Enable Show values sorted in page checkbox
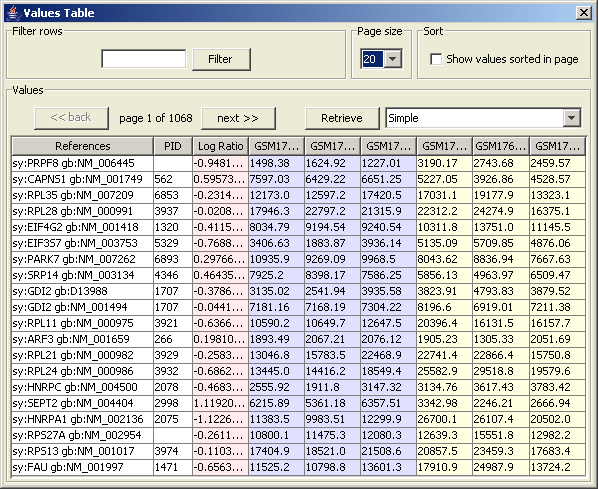 (x=436, y=59)
